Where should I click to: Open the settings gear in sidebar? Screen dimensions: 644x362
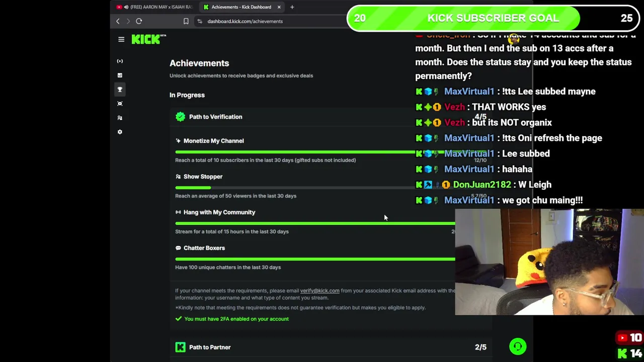click(x=120, y=131)
